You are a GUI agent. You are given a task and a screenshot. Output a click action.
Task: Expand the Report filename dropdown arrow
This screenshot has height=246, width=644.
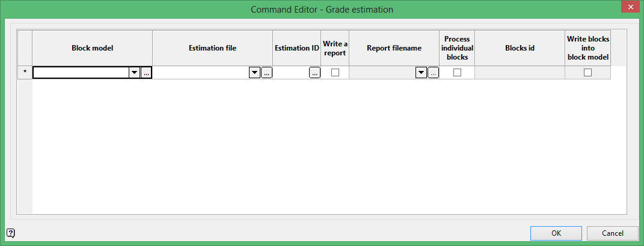click(x=420, y=73)
